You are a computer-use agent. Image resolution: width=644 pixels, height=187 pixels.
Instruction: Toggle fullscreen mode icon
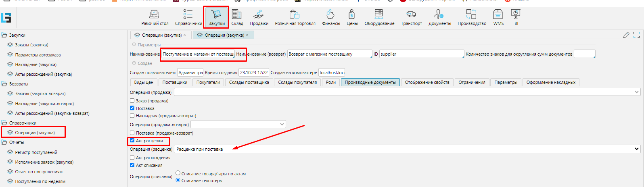tap(636, 35)
